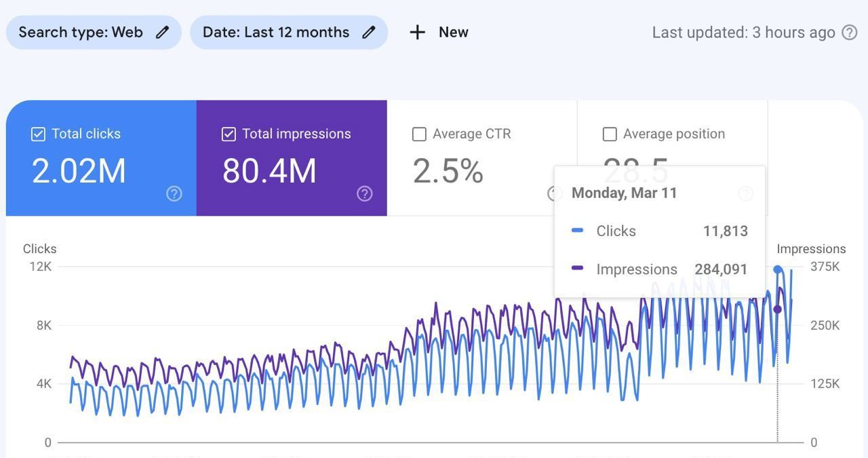
Task: Uncheck the Total clicks checkbox
Action: coord(39,134)
